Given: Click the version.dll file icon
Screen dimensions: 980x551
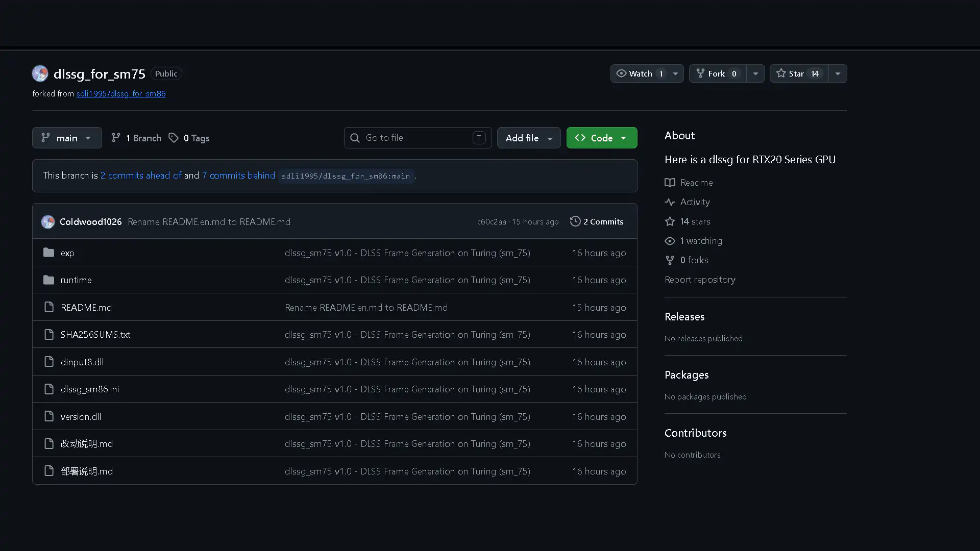Looking at the screenshot, I should [x=48, y=416].
